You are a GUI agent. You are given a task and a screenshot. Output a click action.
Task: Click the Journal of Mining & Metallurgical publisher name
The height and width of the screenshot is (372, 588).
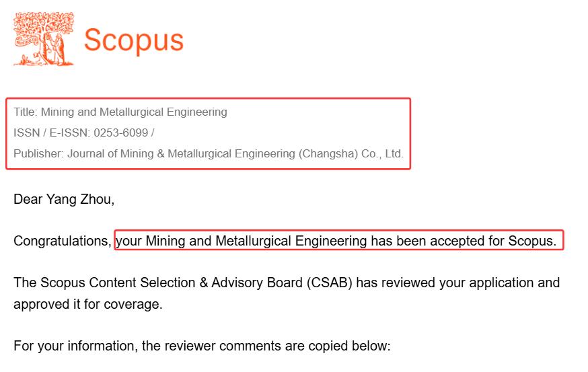point(181,153)
